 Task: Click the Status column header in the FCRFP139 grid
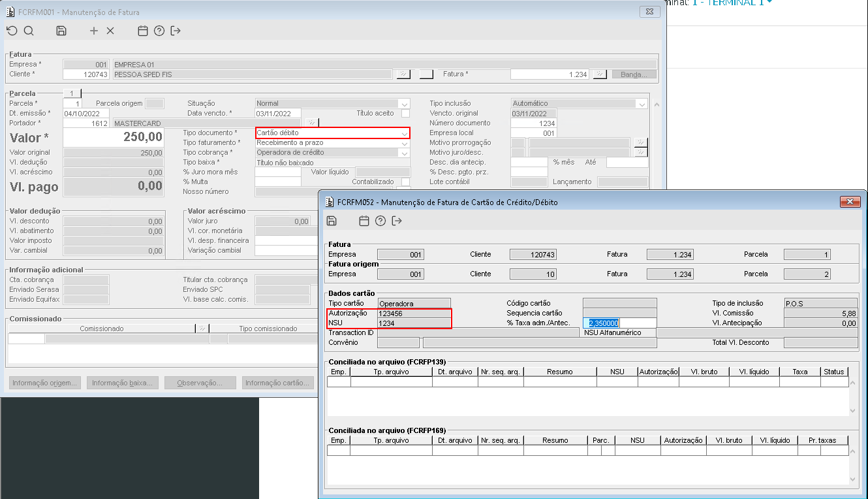coord(834,372)
